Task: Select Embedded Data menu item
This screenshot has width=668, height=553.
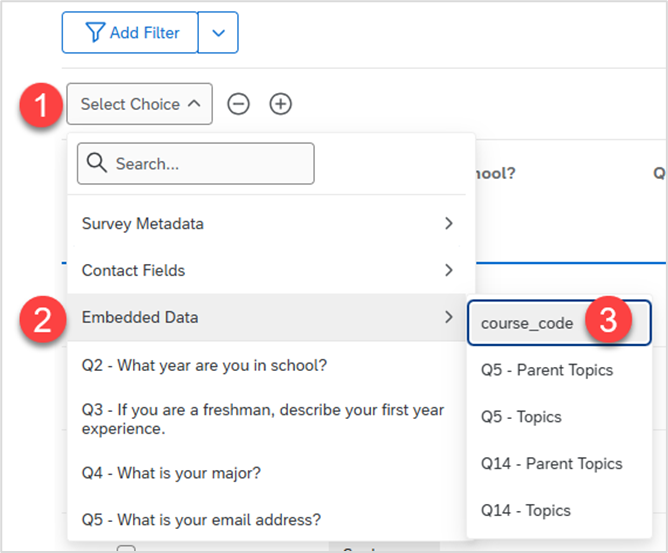Action: coord(266,317)
